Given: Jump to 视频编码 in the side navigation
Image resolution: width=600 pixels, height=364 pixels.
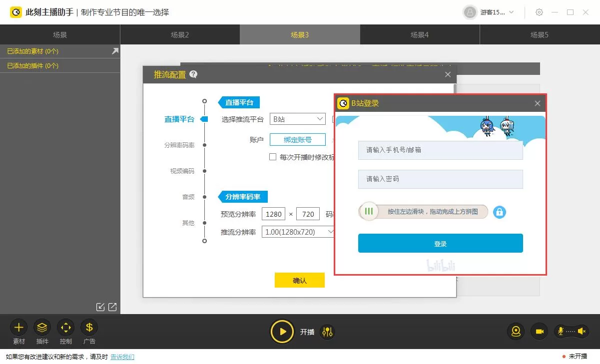Looking at the screenshot, I should tap(182, 171).
